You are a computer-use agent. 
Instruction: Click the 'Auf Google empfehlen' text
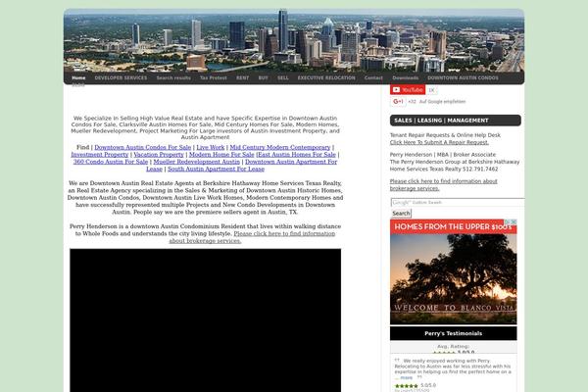[x=442, y=102]
